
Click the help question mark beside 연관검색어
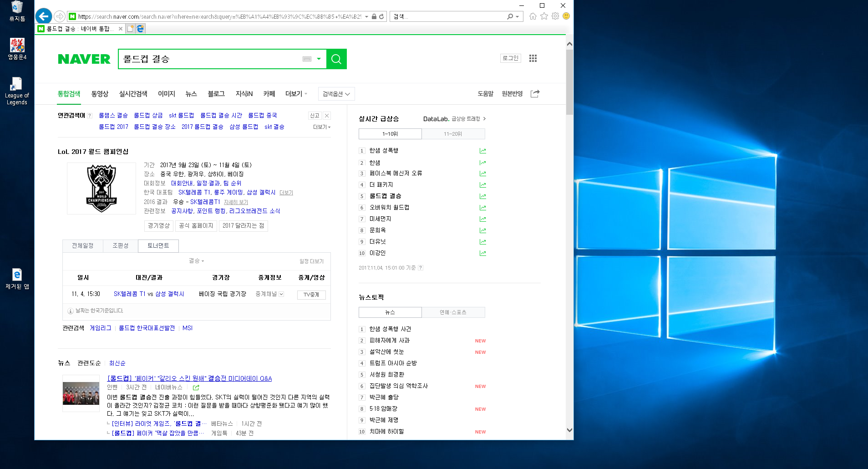90,116
